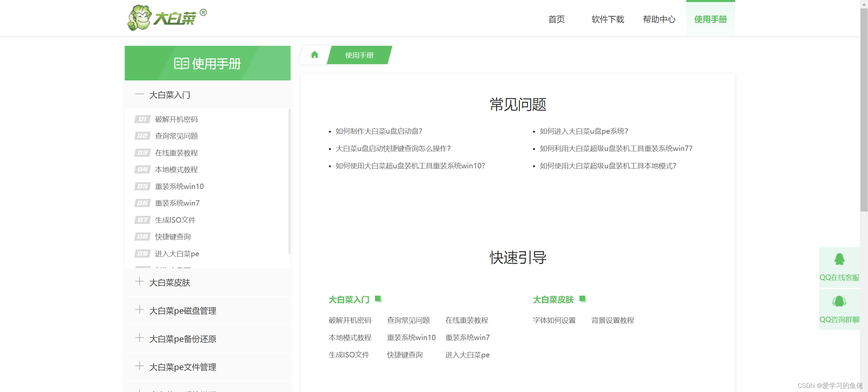This screenshot has height=392, width=868.
Task: Open sidebar item 重装系统win7
Action: 177,203
